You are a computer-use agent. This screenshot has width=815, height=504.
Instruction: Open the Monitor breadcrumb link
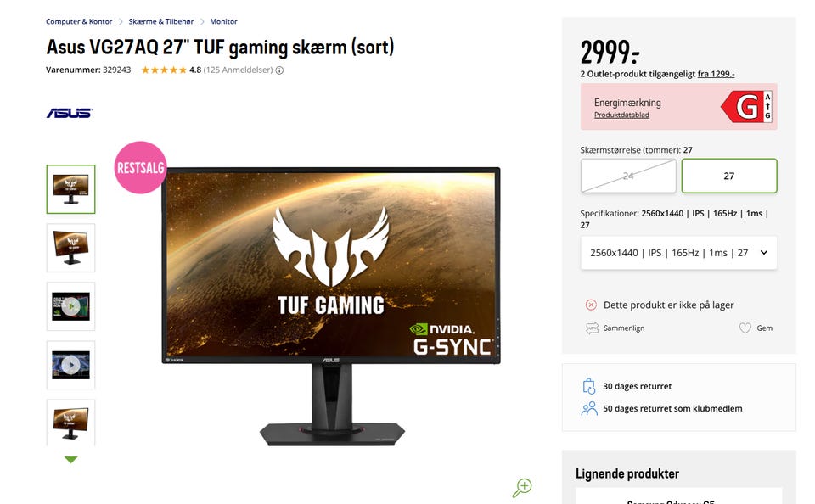tap(223, 21)
